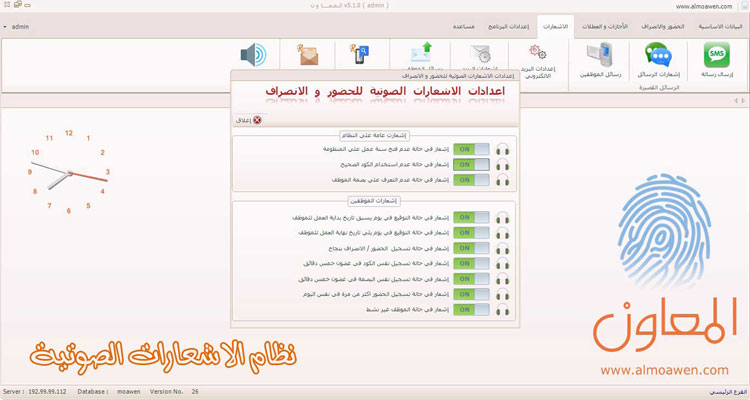Click the left tab-scroll arrow
750x400 pixels.
[x=736, y=100]
